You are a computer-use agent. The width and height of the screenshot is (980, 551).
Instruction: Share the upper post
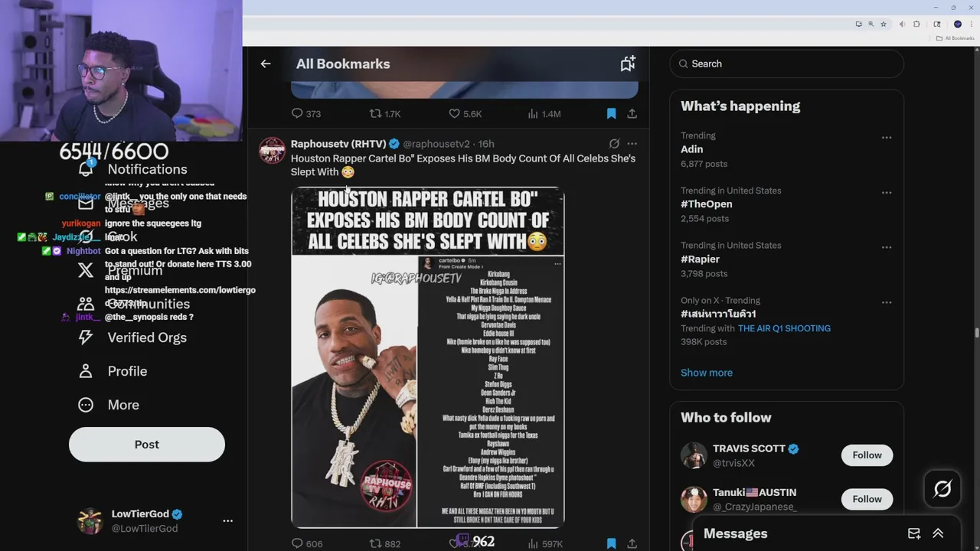(x=632, y=113)
